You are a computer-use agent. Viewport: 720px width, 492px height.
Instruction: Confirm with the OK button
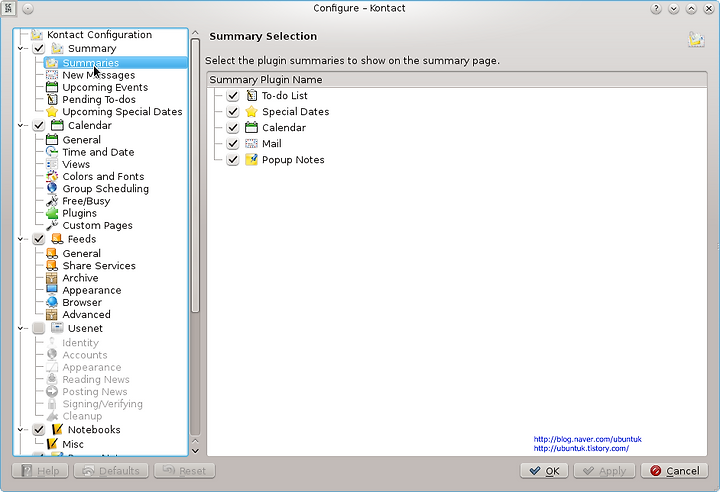pyautogui.click(x=544, y=471)
